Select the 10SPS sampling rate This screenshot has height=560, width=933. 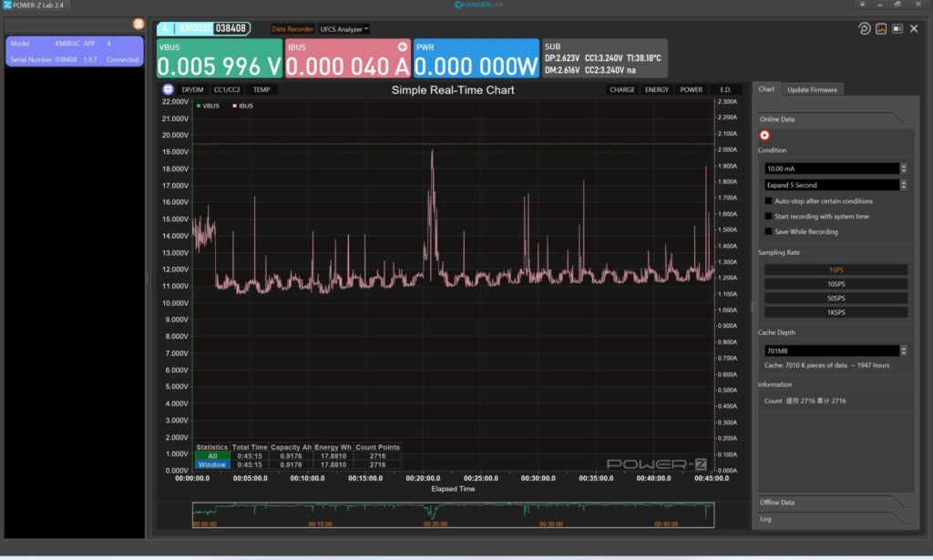tap(836, 284)
